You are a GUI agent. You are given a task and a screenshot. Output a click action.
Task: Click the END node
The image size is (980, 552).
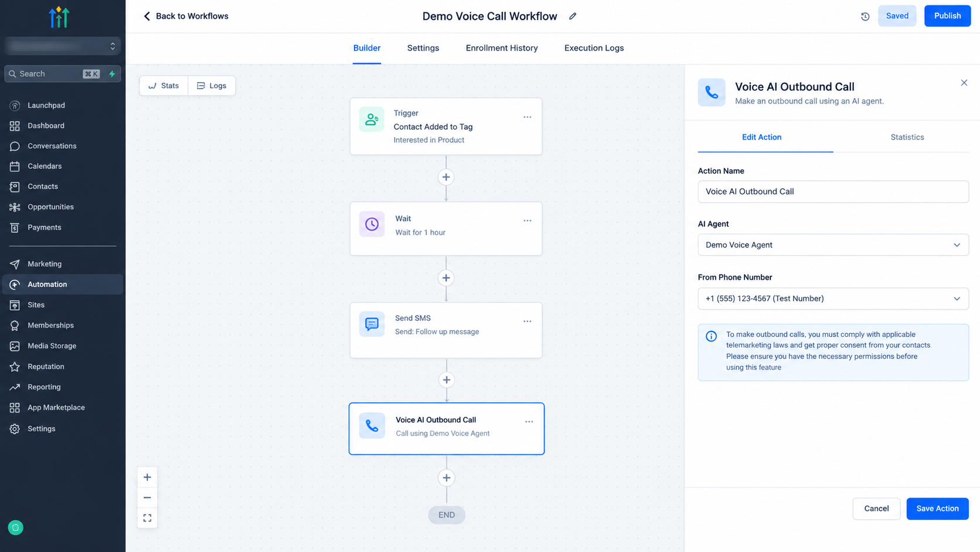click(x=447, y=515)
